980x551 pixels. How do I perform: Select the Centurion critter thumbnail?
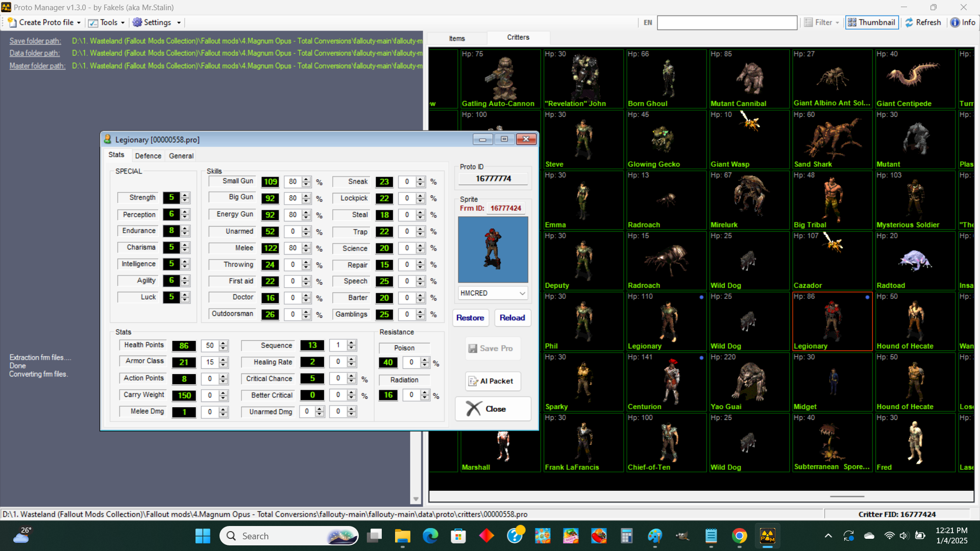coord(666,382)
